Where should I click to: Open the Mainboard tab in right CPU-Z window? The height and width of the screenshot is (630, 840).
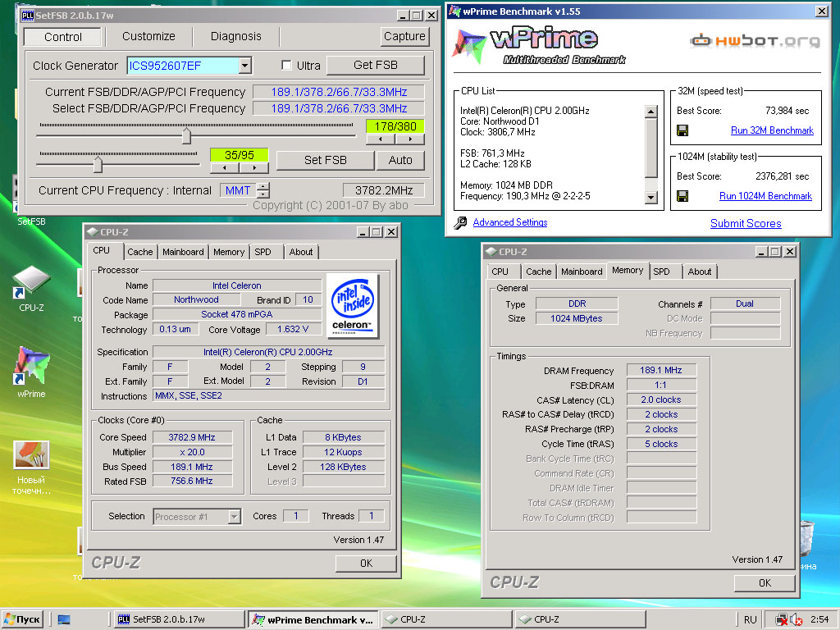coord(582,272)
